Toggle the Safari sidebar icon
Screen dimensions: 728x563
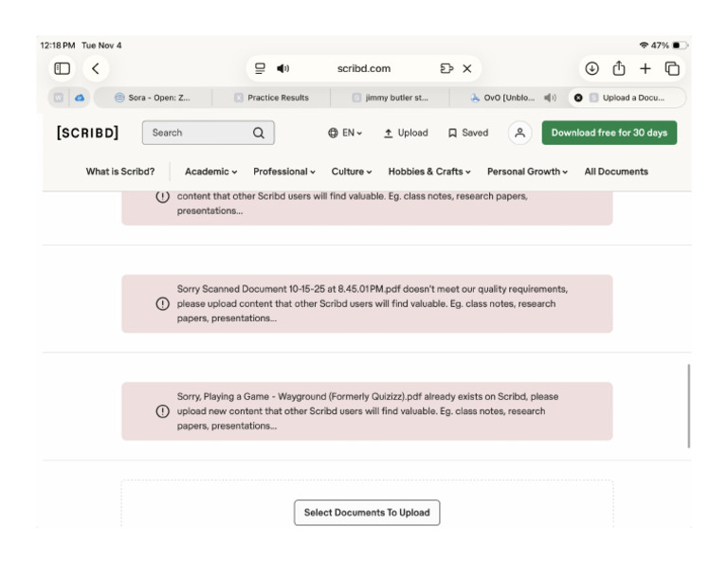point(62,68)
